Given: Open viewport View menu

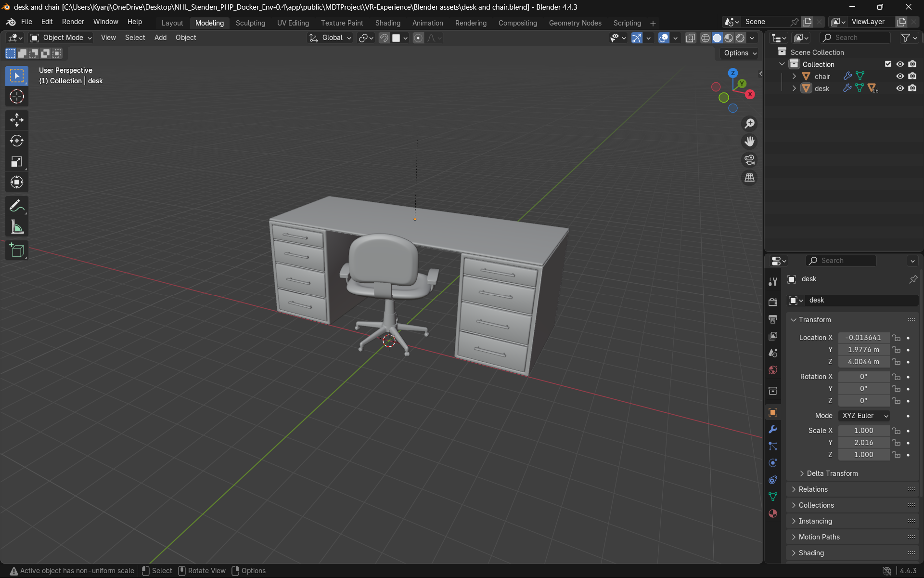Looking at the screenshot, I should click(108, 38).
